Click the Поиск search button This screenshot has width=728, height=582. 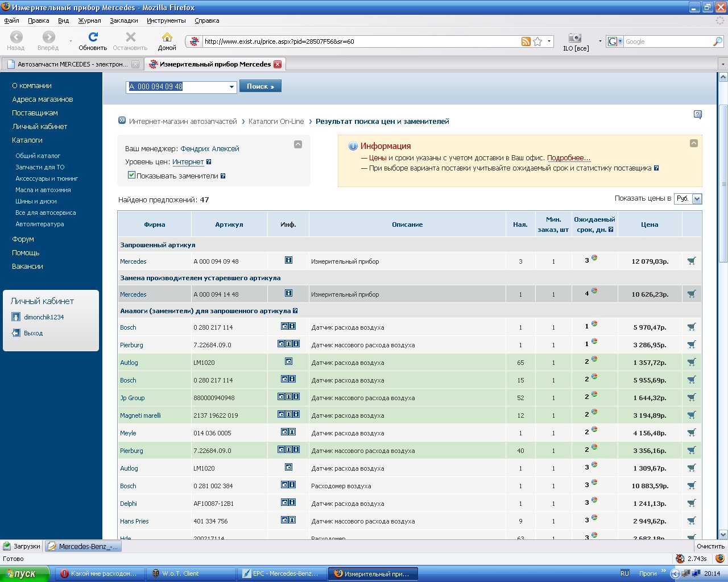pos(260,86)
